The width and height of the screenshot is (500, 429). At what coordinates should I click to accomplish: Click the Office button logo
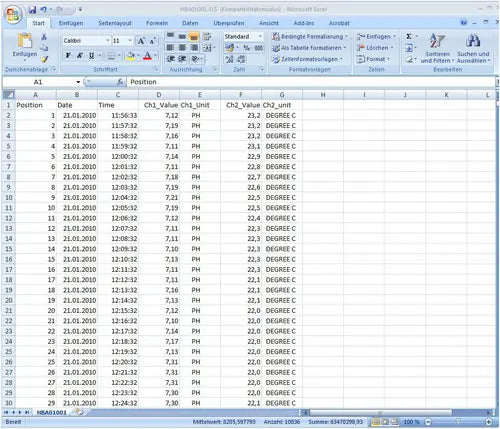(13, 15)
